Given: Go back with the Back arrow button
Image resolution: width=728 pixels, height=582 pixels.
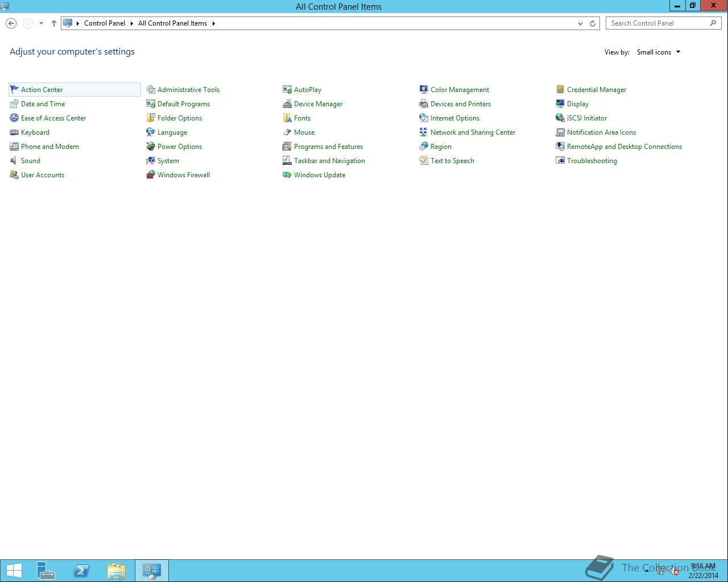Looking at the screenshot, I should click(11, 23).
